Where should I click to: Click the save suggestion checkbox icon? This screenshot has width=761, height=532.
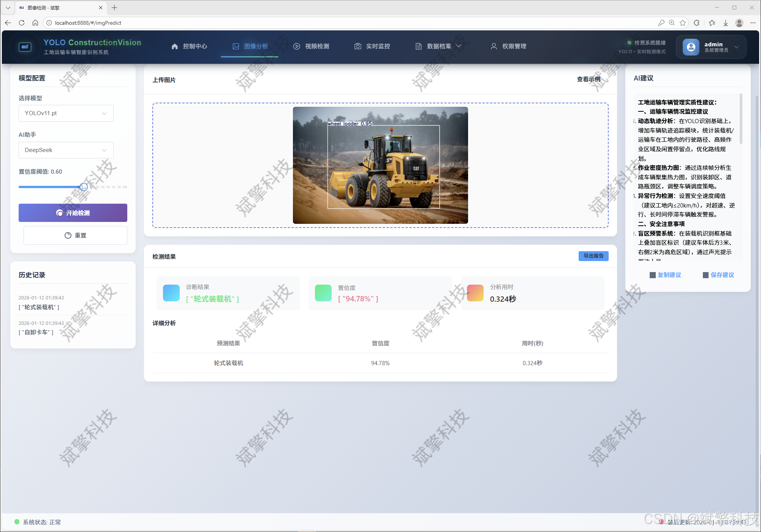[706, 275]
